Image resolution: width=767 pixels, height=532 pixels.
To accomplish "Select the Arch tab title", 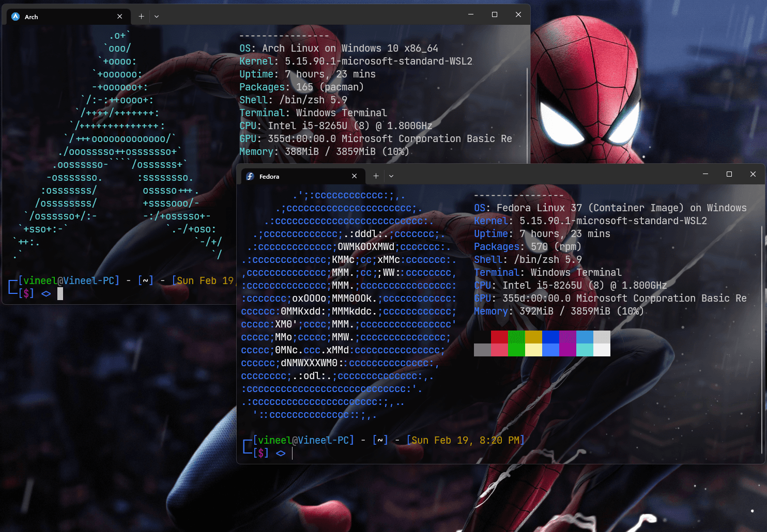I will pyautogui.click(x=32, y=17).
